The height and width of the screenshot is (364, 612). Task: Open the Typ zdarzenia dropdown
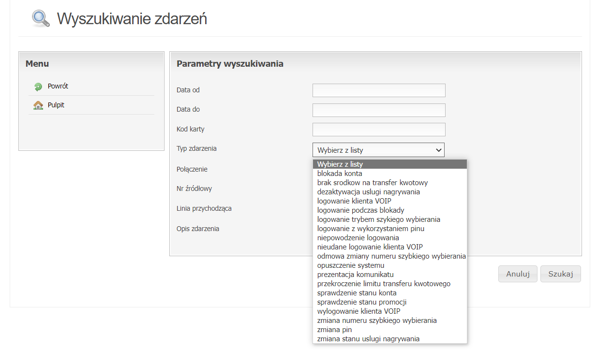(x=378, y=150)
